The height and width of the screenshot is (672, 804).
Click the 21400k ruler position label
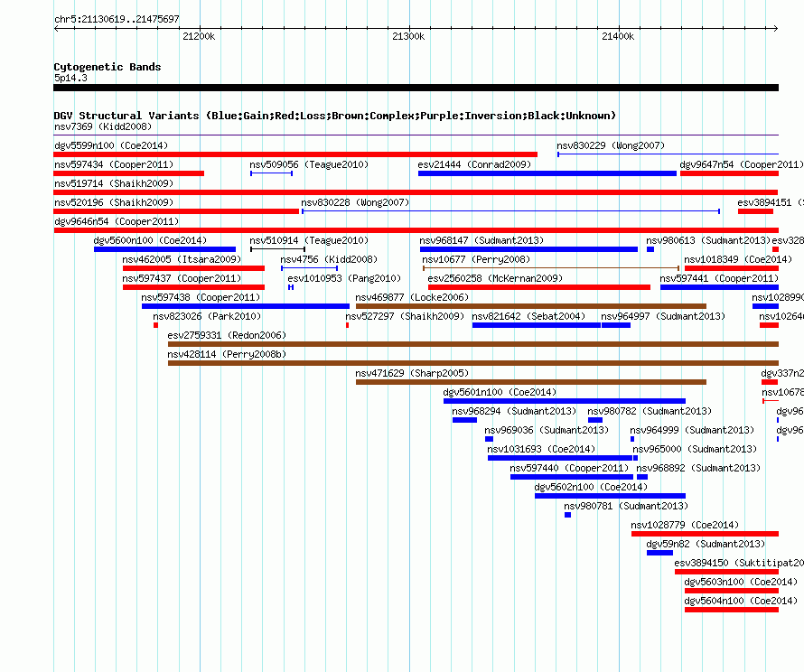[618, 36]
